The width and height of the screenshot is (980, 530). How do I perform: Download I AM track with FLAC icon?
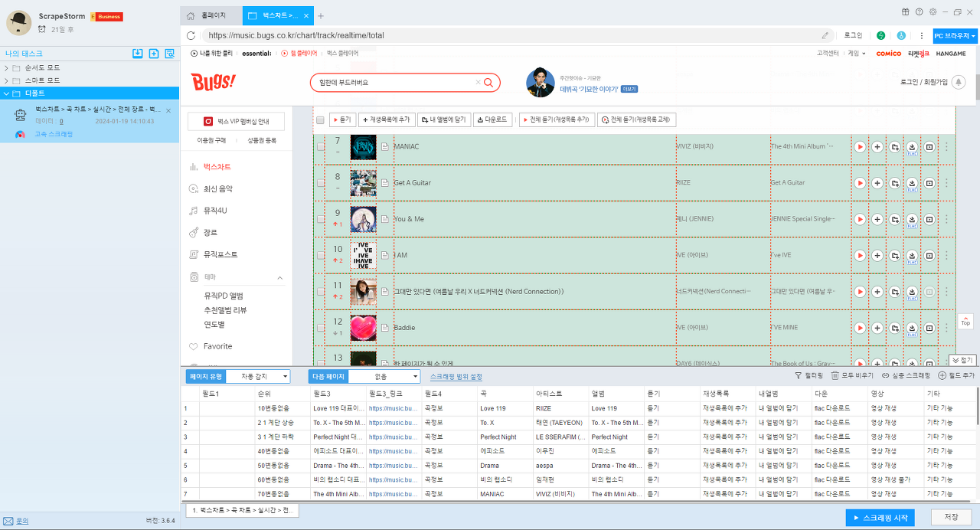pyautogui.click(x=912, y=256)
